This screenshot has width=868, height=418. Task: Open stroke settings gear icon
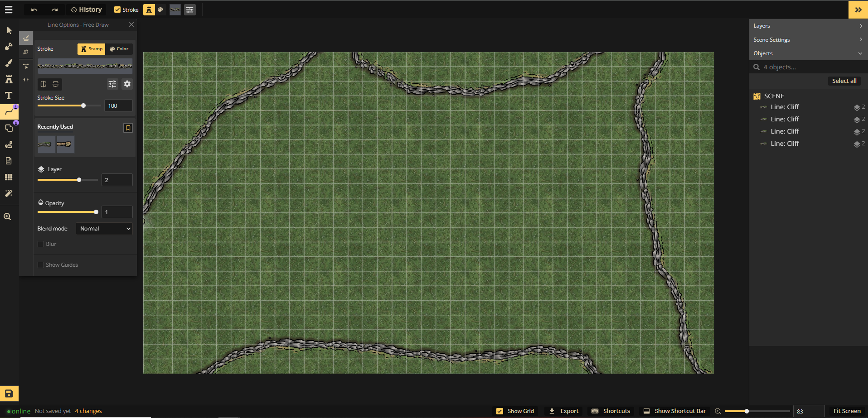point(127,84)
